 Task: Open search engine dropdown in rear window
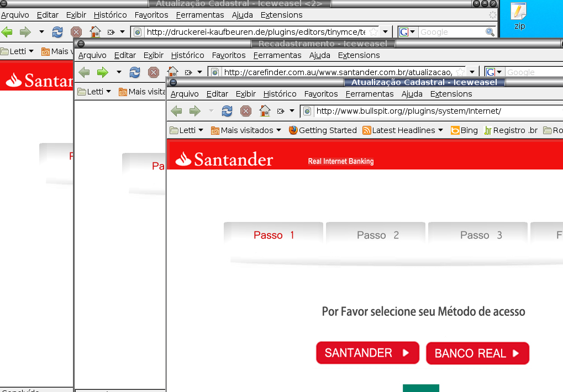pos(413,32)
